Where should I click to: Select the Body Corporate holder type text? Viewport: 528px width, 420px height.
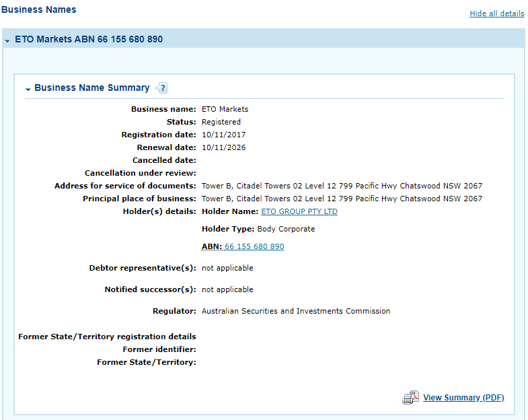point(286,229)
